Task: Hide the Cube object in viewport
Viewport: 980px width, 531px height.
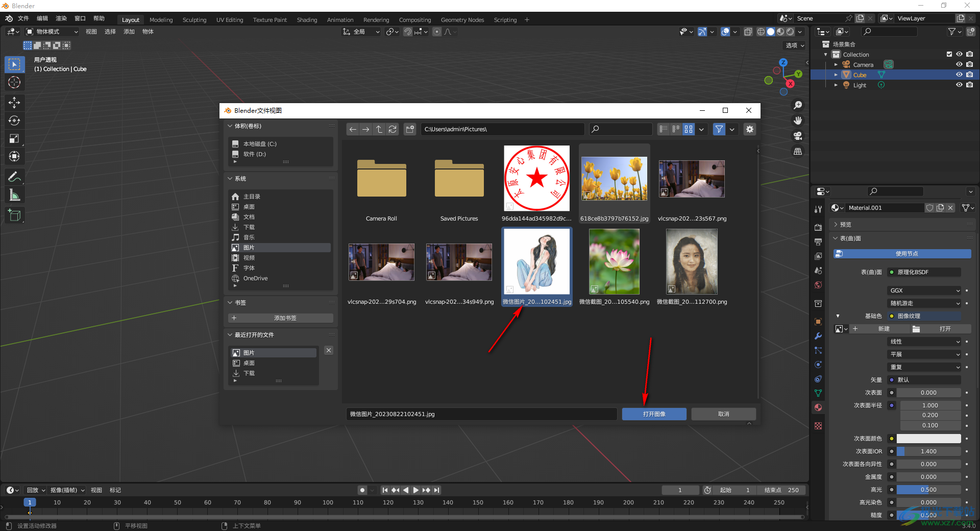Action: pos(959,75)
